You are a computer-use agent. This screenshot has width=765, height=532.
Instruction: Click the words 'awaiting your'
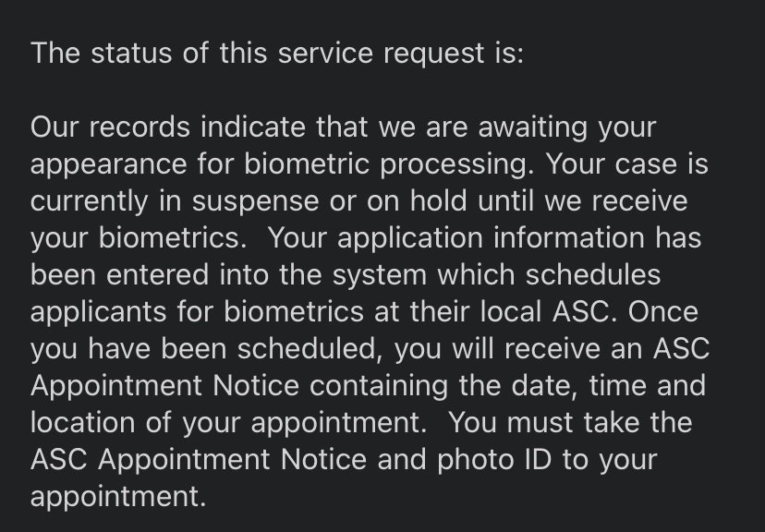567,127
